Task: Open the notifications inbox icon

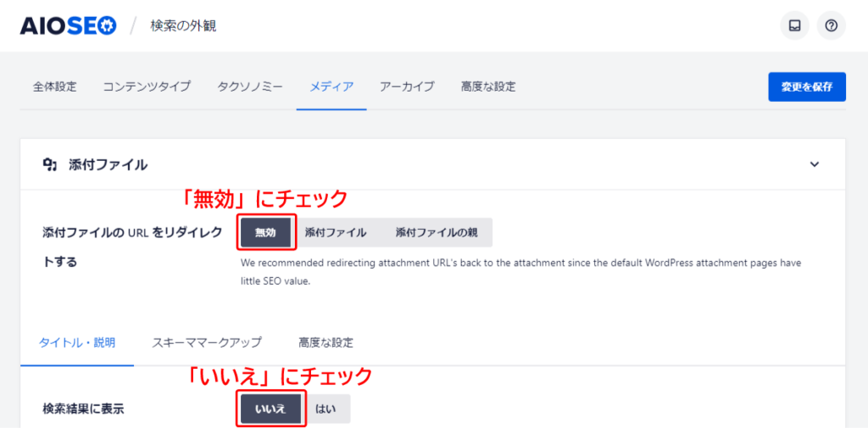Action: 794,25
